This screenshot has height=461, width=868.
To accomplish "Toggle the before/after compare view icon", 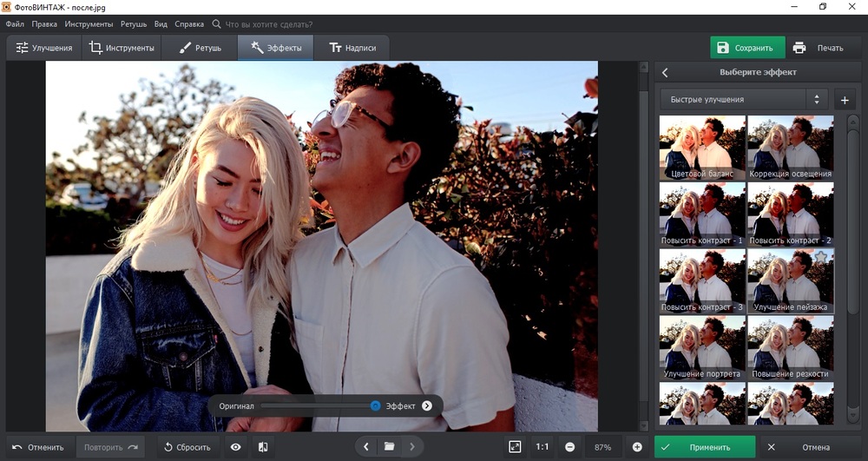I will click(263, 447).
